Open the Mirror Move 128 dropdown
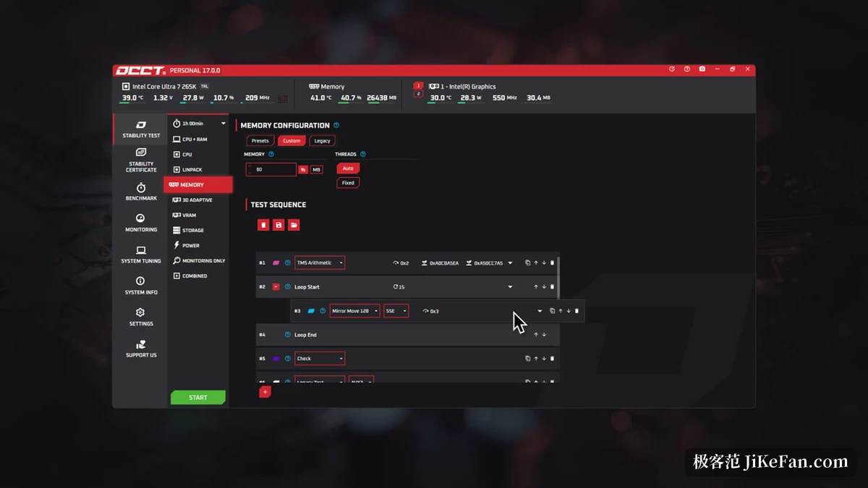The height and width of the screenshot is (488, 868). tap(354, 311)
